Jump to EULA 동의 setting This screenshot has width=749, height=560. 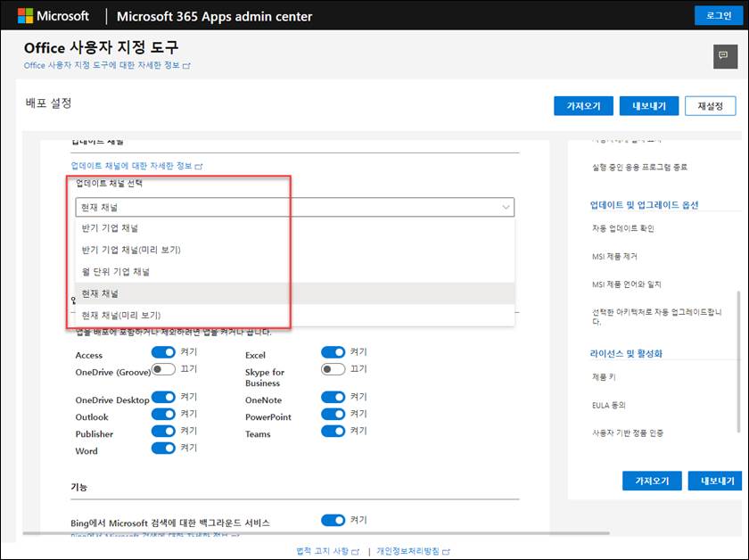tap(608, 405)
